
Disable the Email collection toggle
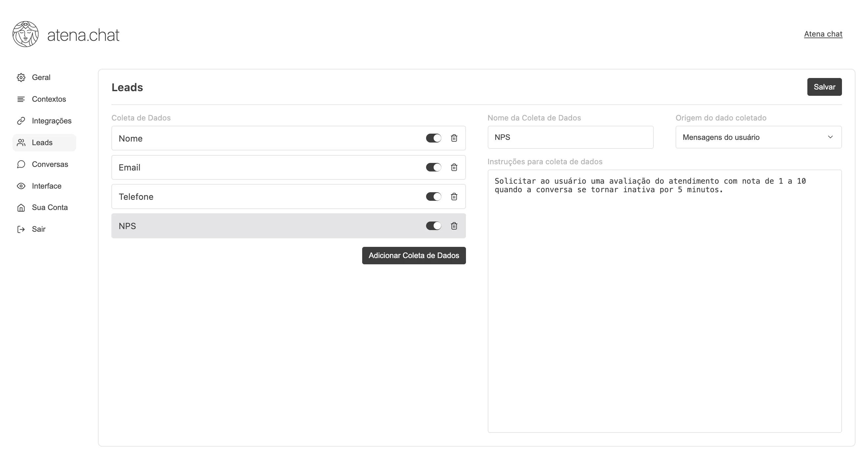point(433,167)
